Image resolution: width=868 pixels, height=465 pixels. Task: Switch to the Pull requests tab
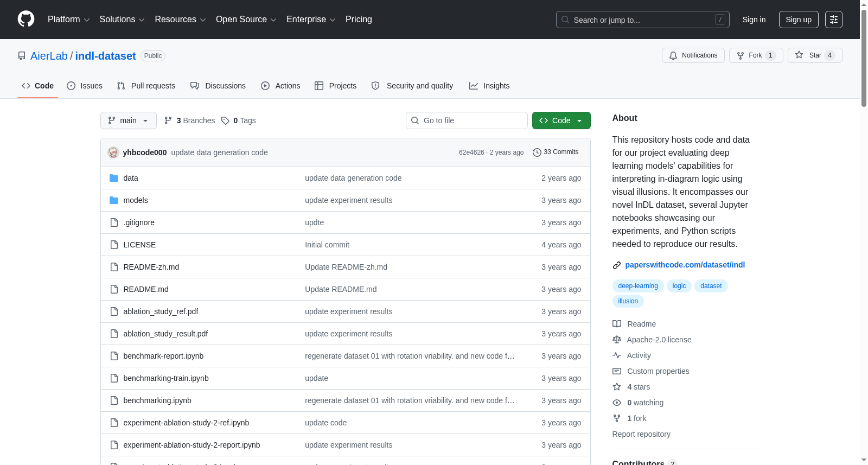(146, 86)
